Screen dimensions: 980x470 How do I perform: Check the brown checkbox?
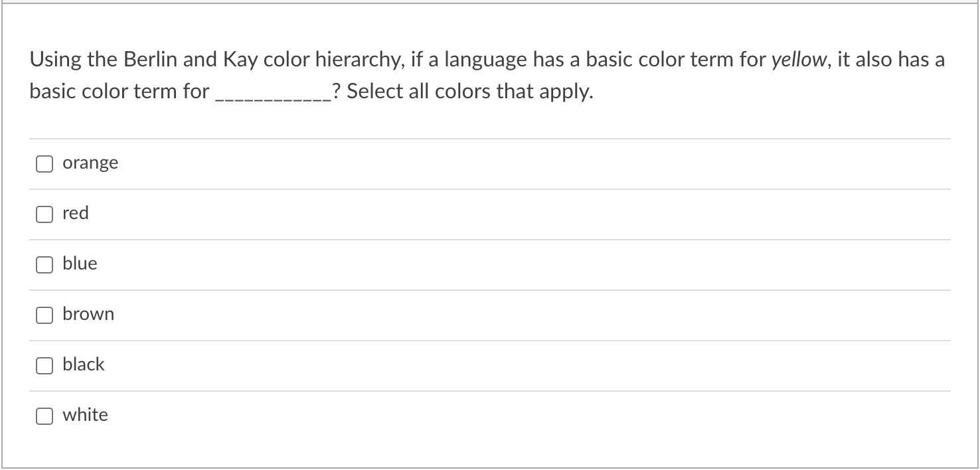[44, 314]
